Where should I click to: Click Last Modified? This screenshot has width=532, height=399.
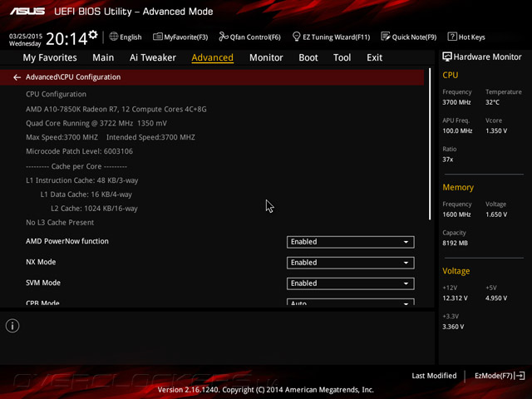[434, 376]
